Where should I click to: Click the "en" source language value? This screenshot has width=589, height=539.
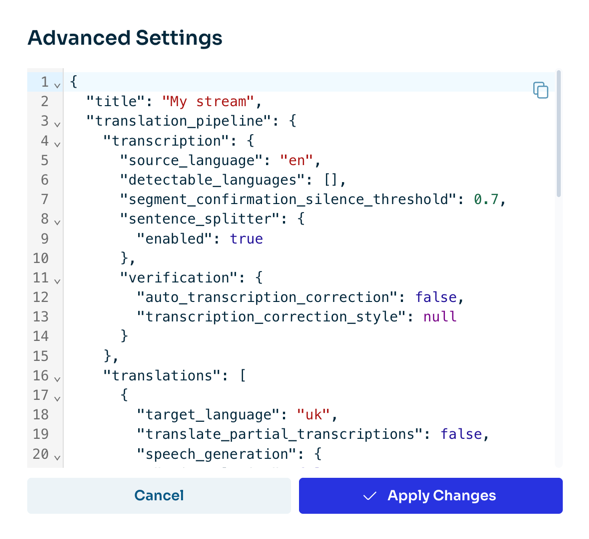pos(296,160)
